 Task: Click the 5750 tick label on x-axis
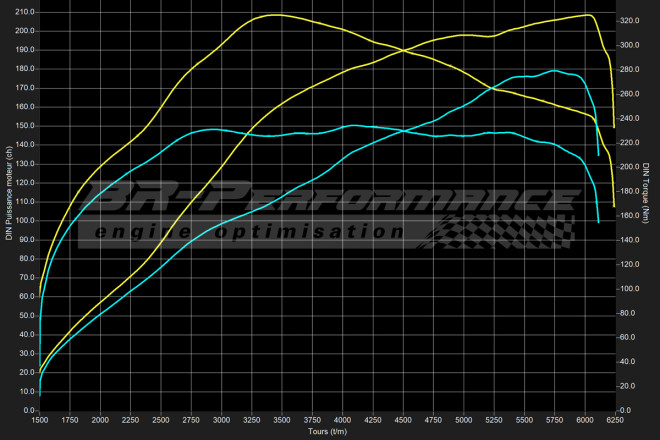coord(554,420)
